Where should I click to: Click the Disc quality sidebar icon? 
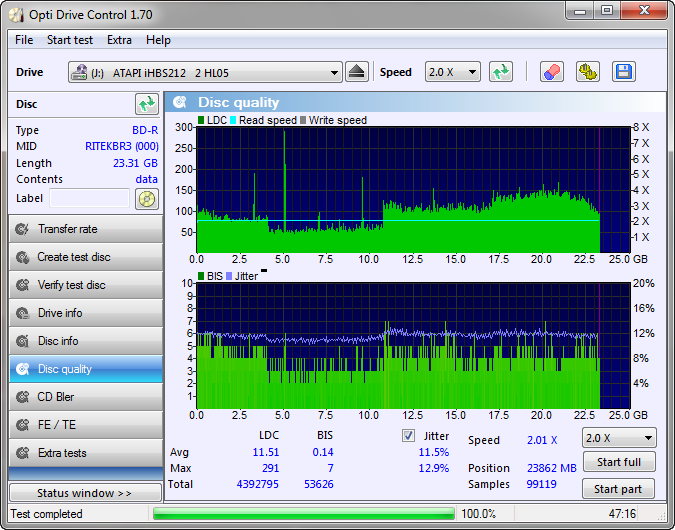[x=22, y=369]
